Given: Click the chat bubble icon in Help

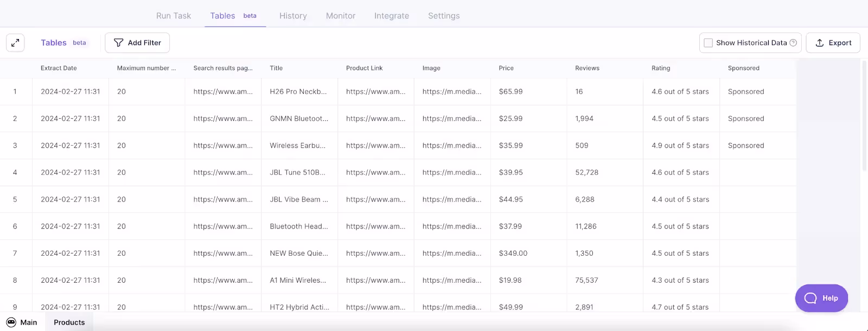Looking at the screenshot, I should click(810, 298).
